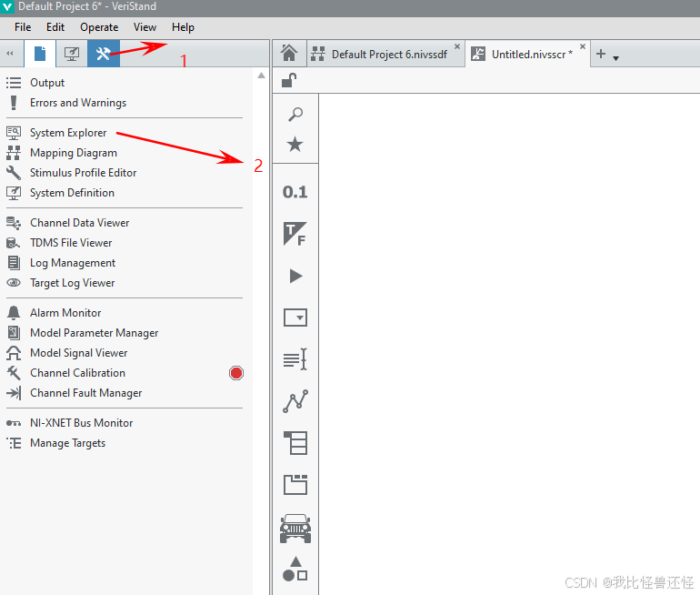The image size is (700, 595).
Task: Open the favorites star palette
Action: click(x=295, y=145)
